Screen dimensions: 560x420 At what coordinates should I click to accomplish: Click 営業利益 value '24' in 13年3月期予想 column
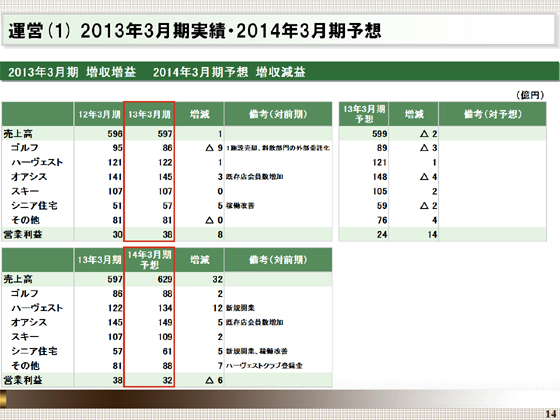[382, 235]
